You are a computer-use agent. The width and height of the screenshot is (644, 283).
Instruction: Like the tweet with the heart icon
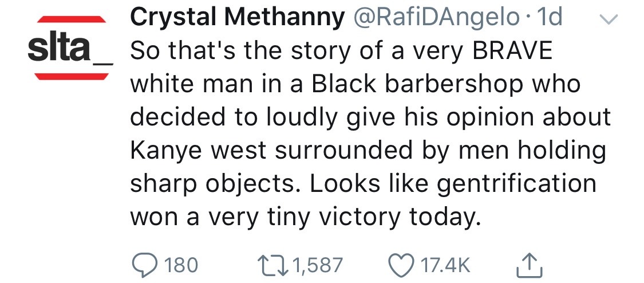tap(402, 264)
